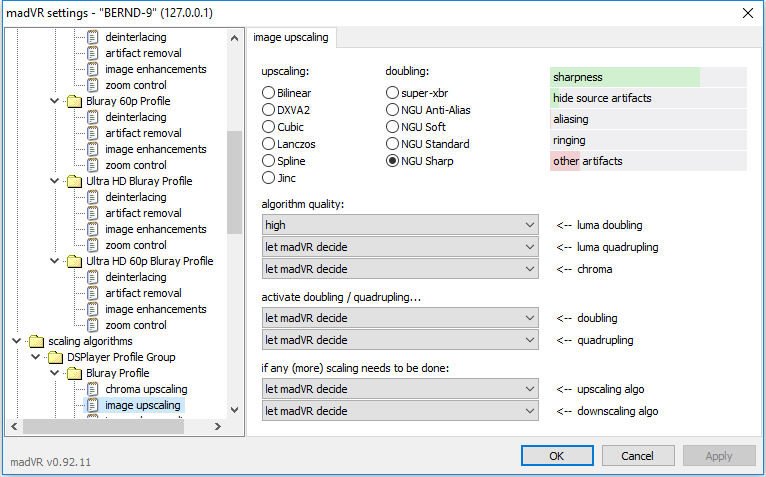Click the page icon next to image upscaling

[x=92, y=405]
